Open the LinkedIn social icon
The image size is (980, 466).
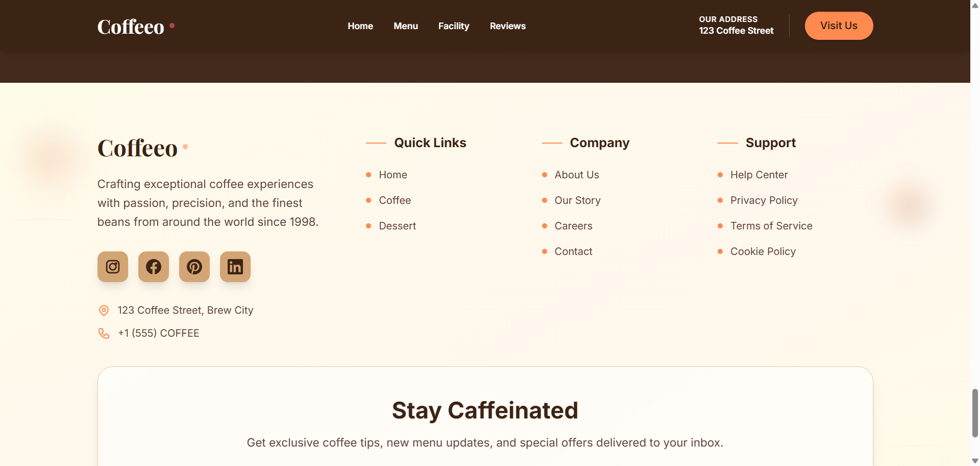(235, 267)
